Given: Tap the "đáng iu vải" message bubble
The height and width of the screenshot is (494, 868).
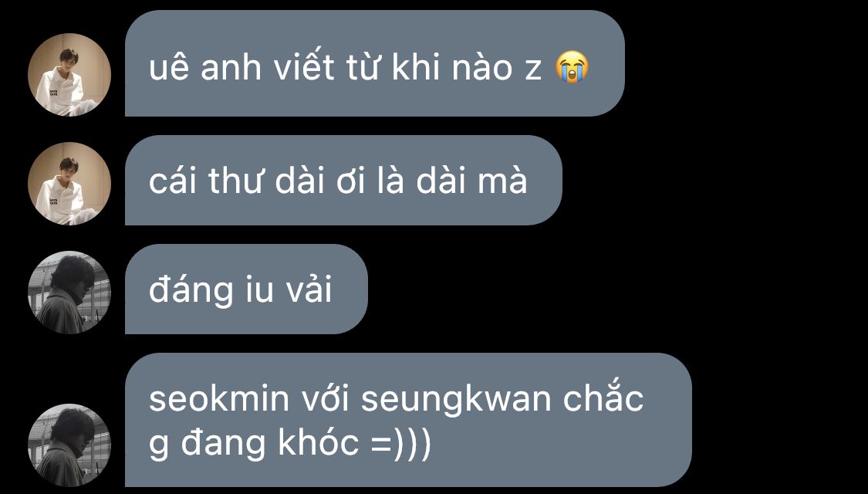Looking at the screenshot, I should click(246, 289).
